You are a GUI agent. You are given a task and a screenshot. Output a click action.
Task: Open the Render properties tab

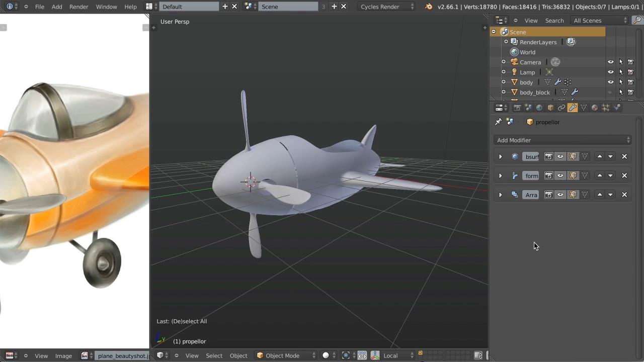517,108
